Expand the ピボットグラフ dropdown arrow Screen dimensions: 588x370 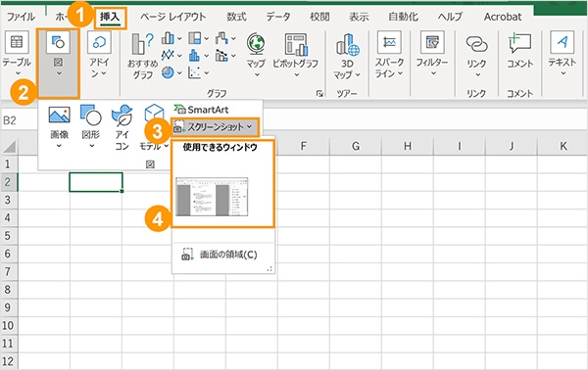296,75
